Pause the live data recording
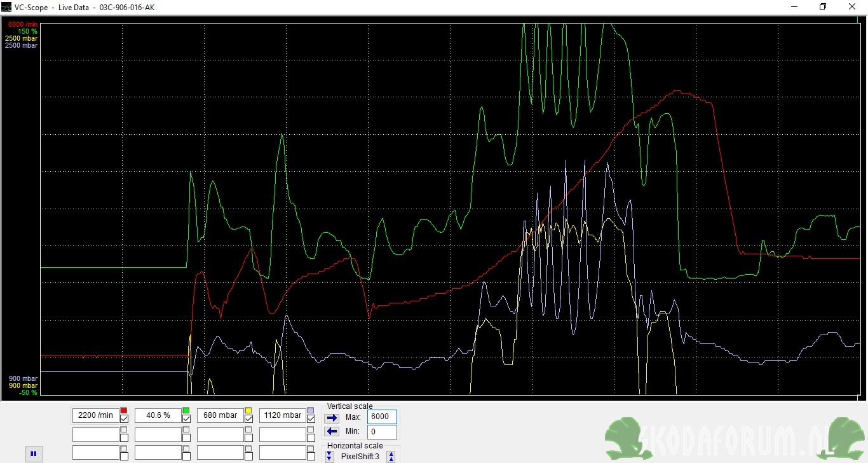 click(x=33, y=454)
